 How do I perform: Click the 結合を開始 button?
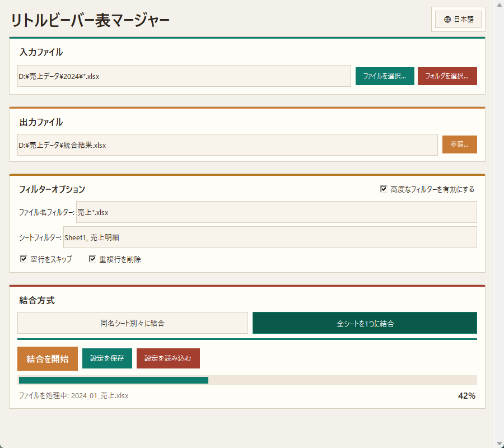[x=48, y=358]
